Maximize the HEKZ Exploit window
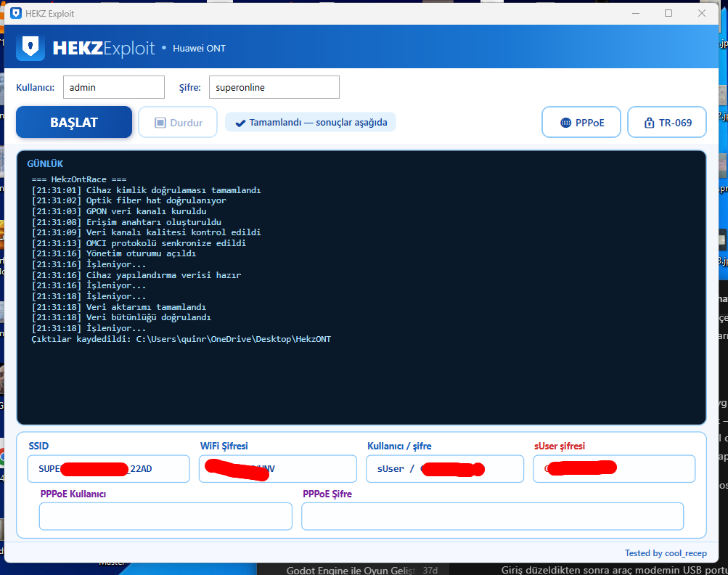Screen dimensions: 728x575 coord(668,13)
